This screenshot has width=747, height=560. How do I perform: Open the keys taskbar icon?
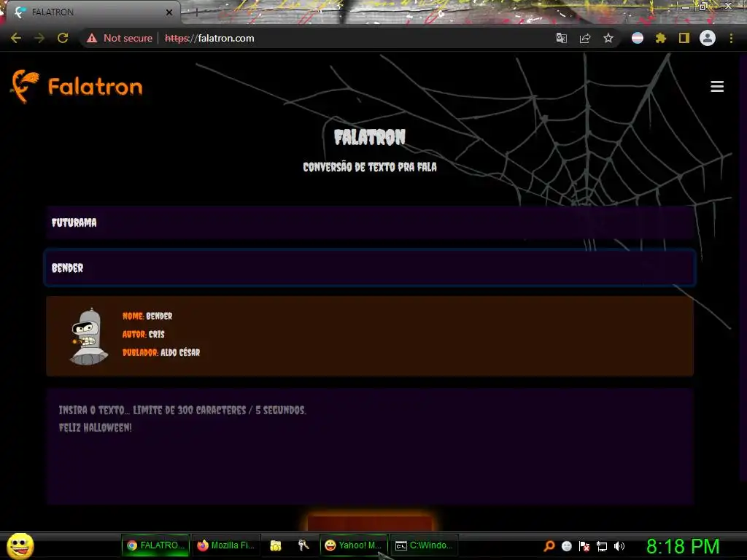click(x=303, y=545)
